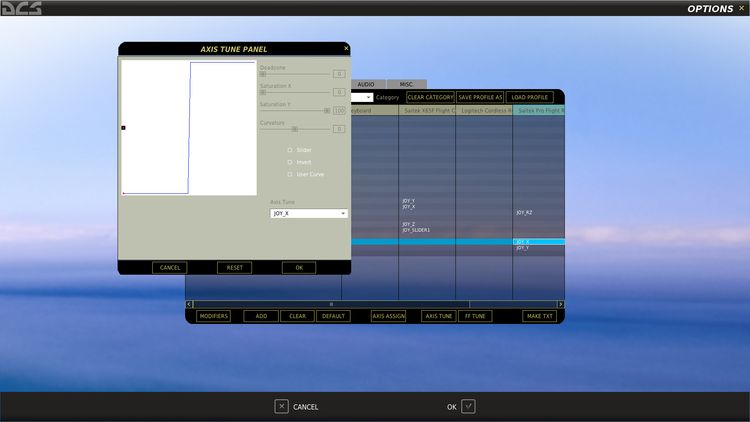Viewport: 750px width, 422px height.
Task: Click the AXIS TUNE button in bottom toolbar
Action: pyautogui.click(x=439, y=316)
